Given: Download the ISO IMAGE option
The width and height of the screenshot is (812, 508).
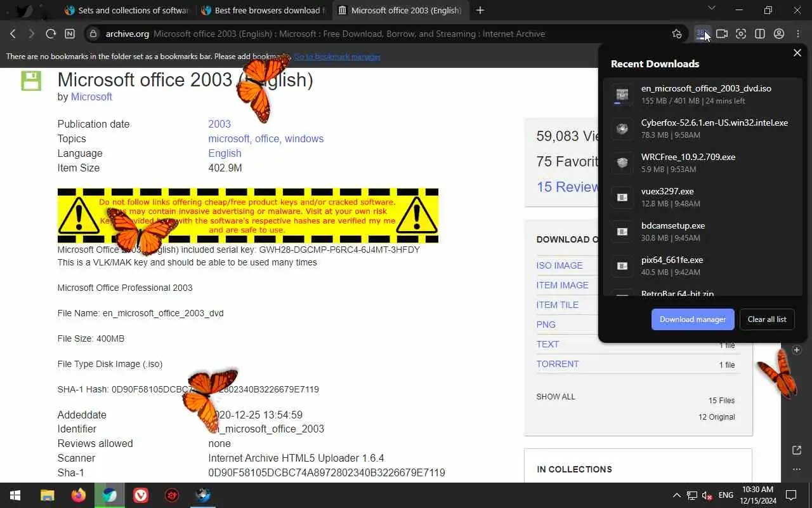Looking at the screenshot, I should (560, 265).
